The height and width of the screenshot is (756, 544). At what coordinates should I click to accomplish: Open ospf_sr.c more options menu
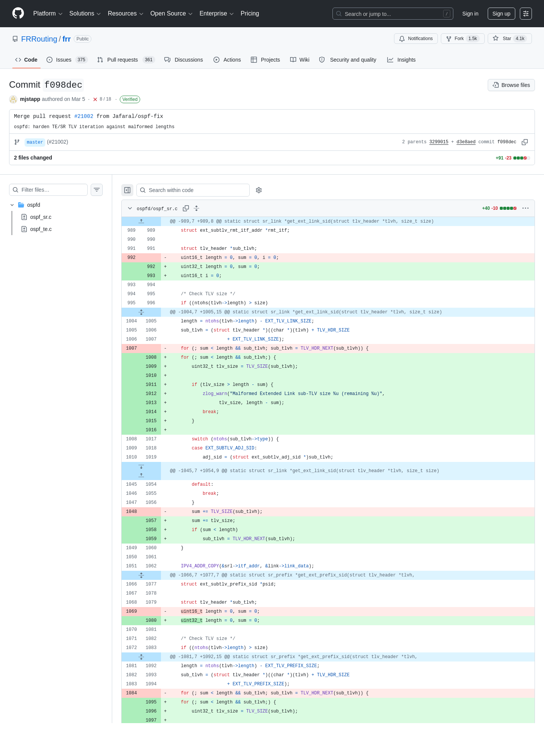pyautogui.click(x=525, y=208)
